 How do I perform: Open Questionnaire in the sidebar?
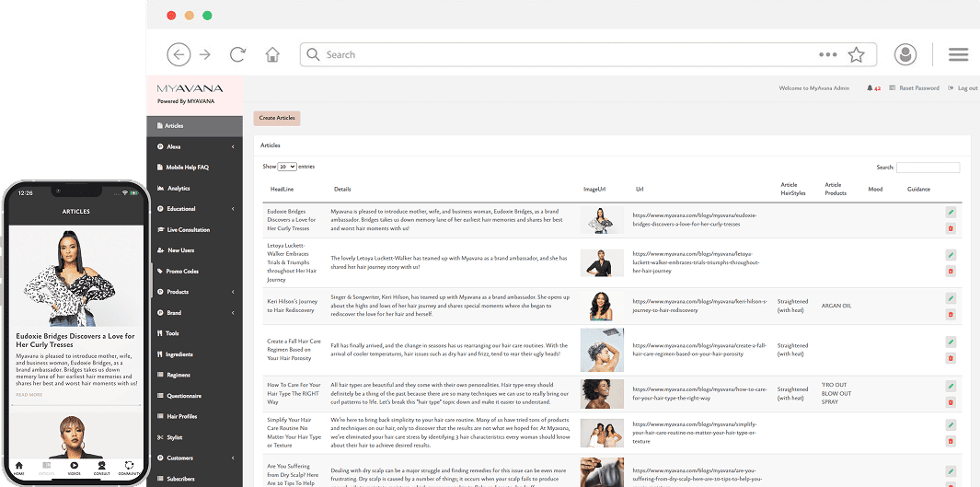pyautogui.click(x=194, y=396)
